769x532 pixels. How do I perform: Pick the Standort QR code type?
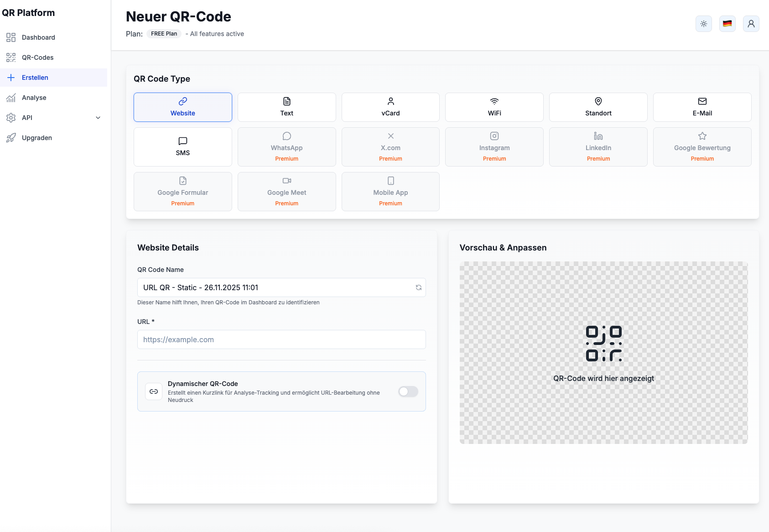598,107
